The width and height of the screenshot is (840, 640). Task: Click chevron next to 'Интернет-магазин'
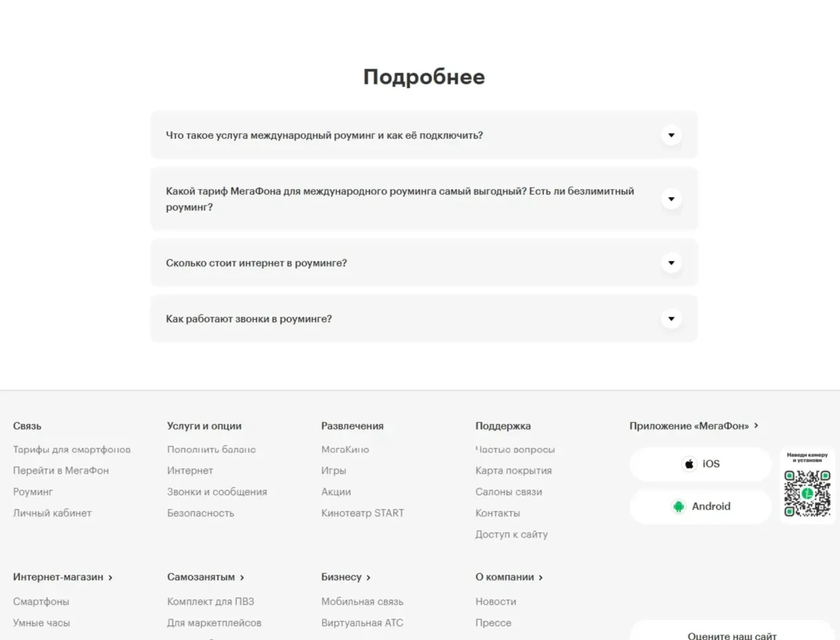(110, 577)
